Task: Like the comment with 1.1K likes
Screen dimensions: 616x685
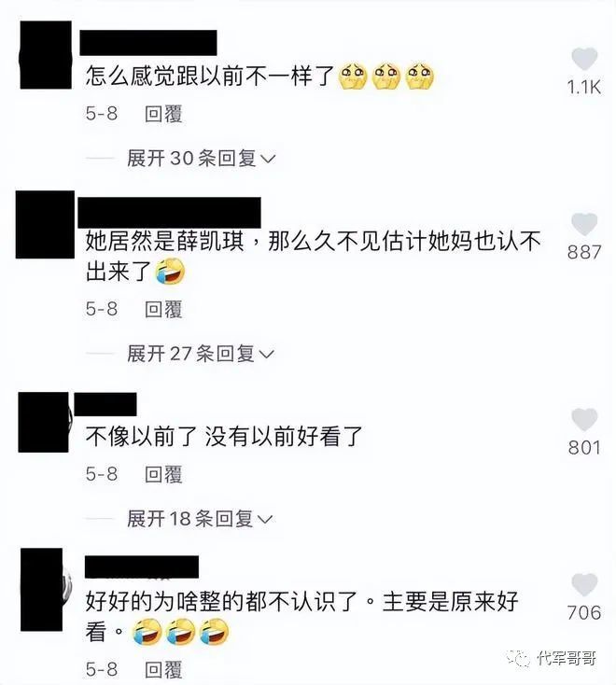Action: pos(584,59)
